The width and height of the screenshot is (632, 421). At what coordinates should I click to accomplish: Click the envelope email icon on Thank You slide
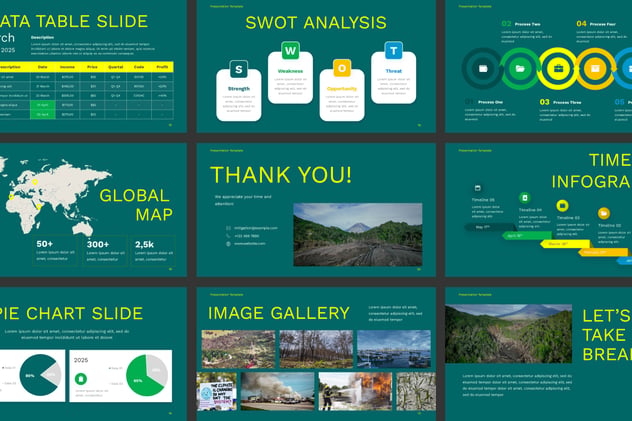pos(229,228)
